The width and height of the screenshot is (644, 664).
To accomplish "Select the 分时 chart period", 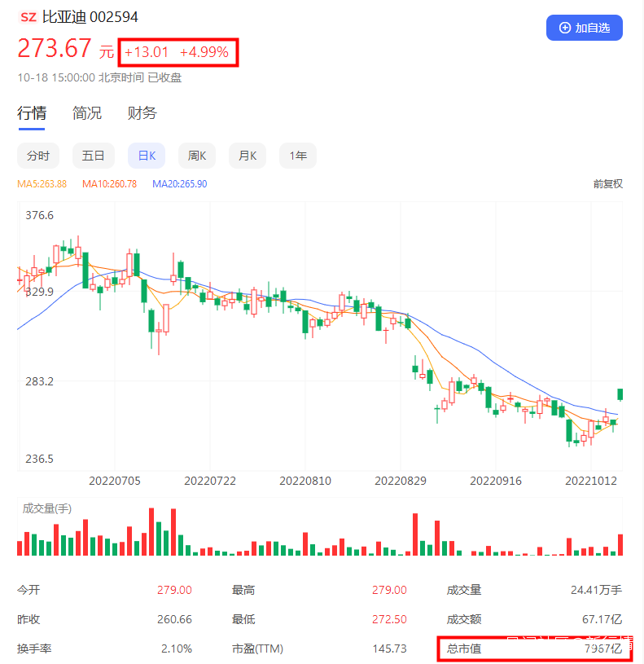I will pos(38,156).
